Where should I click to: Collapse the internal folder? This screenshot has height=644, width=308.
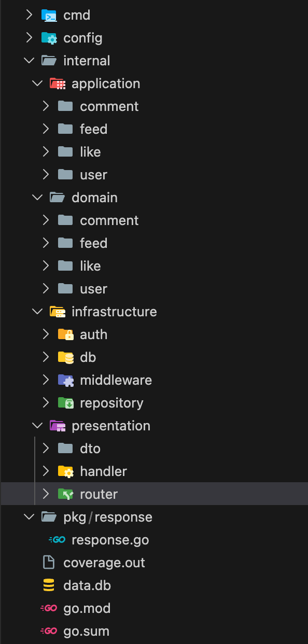click(29, 61)
